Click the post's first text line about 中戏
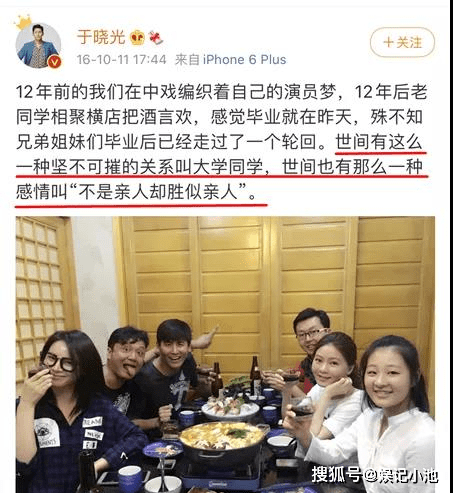453x493 pixels. pyautogui.click(x=222, y=92)
